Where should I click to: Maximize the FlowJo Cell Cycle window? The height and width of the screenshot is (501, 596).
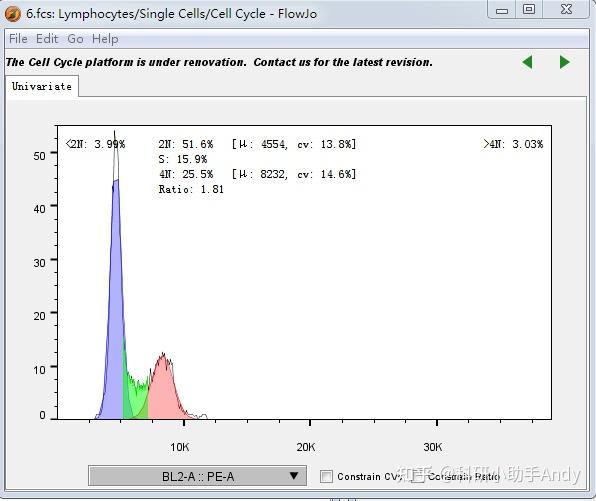[529, 10]
